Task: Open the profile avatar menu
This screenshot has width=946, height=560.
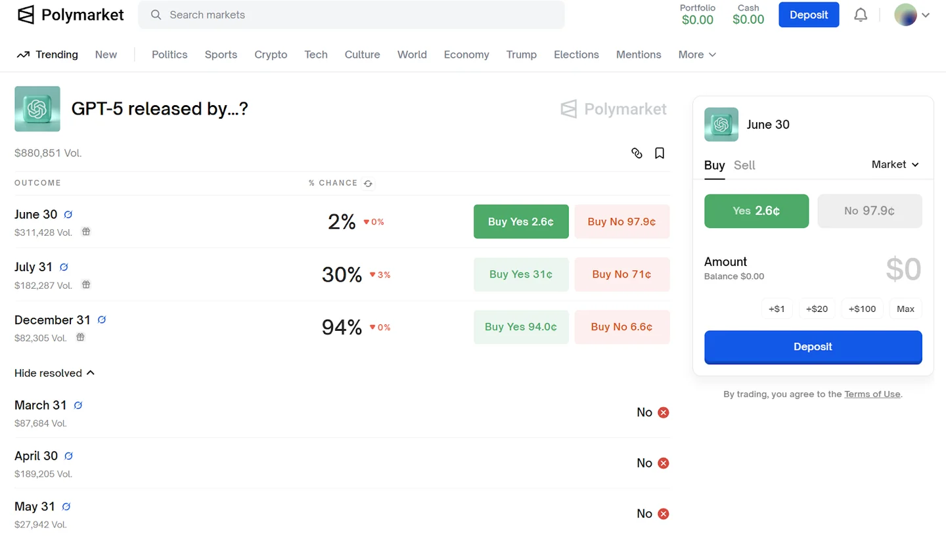Action: [912, 14]
